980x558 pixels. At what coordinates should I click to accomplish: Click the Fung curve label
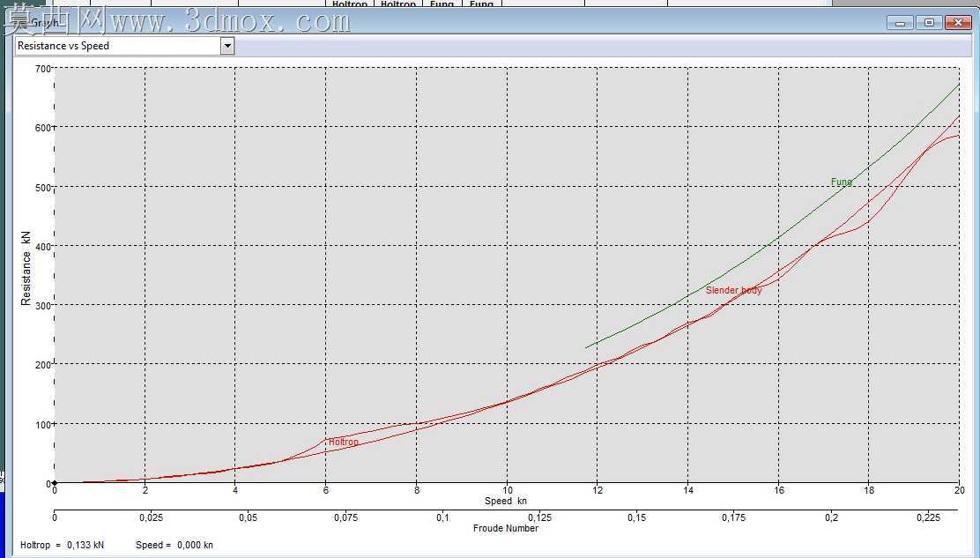tap(842, 182)
